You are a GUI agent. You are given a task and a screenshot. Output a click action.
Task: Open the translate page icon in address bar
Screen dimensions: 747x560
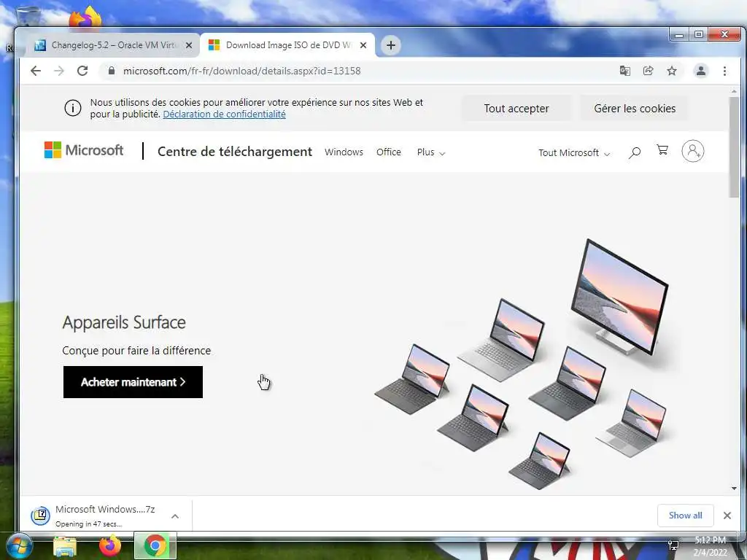point(624,71)
